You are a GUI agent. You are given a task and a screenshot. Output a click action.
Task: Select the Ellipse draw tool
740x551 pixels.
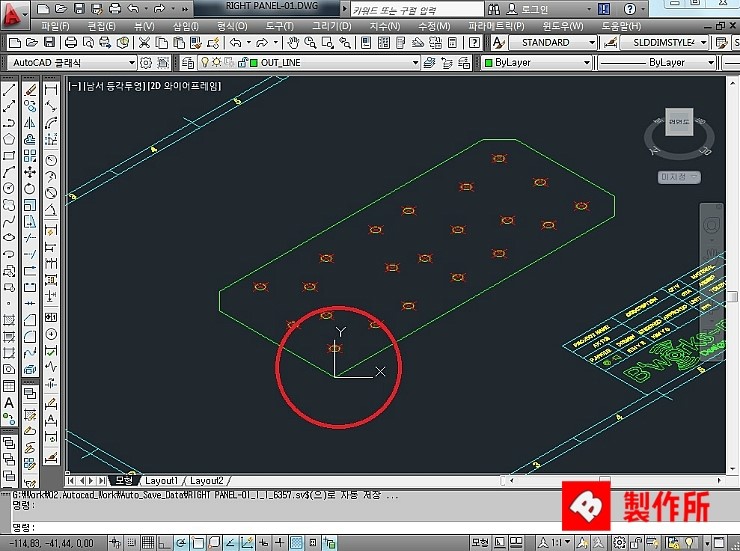pos(9,238)
